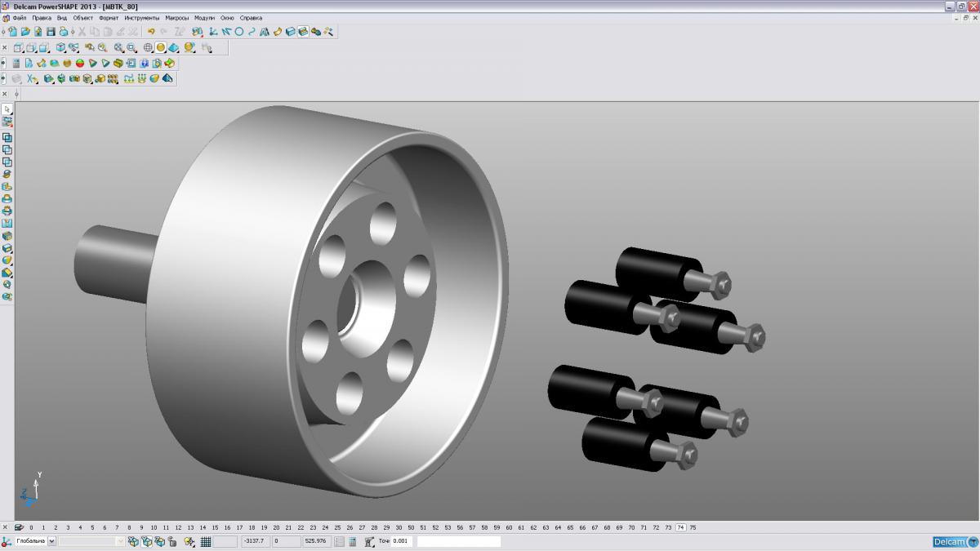Toggle level 25 in levels bar

coord(337,527)
